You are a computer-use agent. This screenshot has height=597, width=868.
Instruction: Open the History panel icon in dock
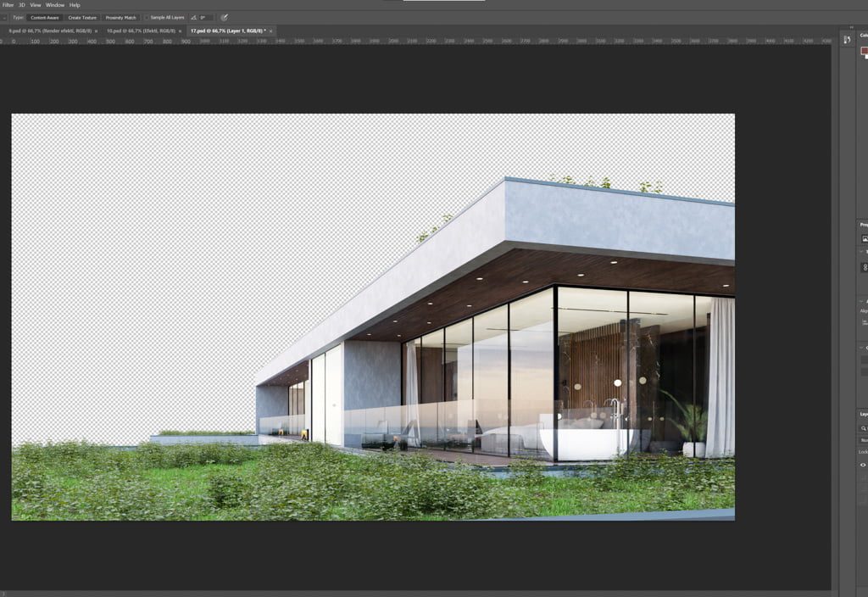tap(847, 40)
